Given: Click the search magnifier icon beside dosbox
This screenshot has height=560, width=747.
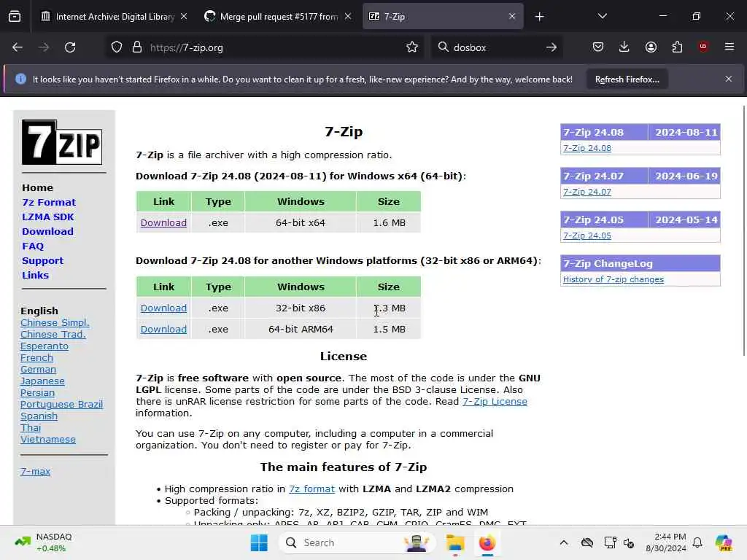Looking at the screenshot, I should pos(443,47).
